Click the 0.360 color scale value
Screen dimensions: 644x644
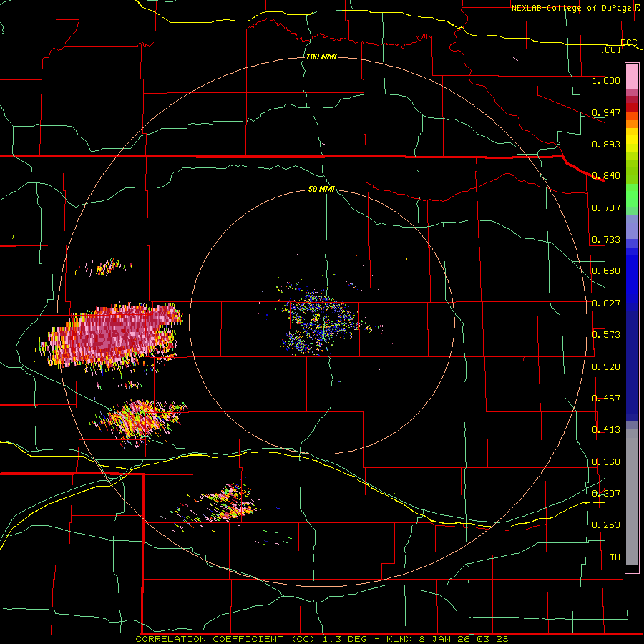[606, 462]
